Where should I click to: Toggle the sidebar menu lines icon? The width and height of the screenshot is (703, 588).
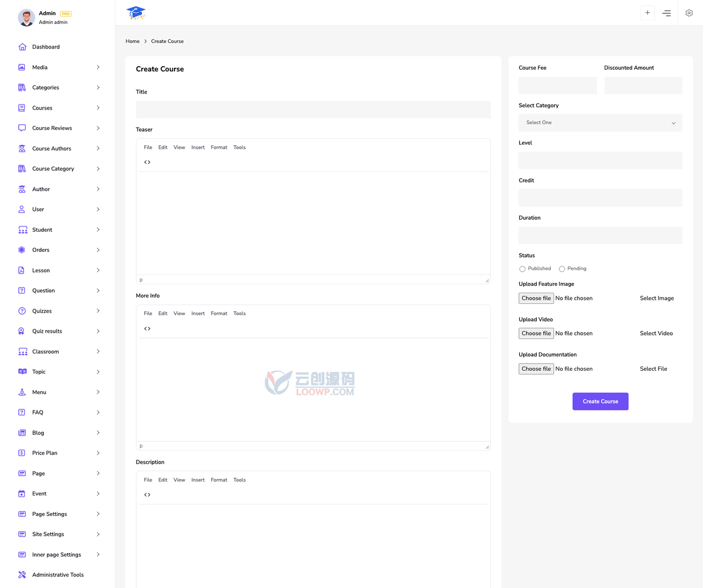tap(667, 13)
